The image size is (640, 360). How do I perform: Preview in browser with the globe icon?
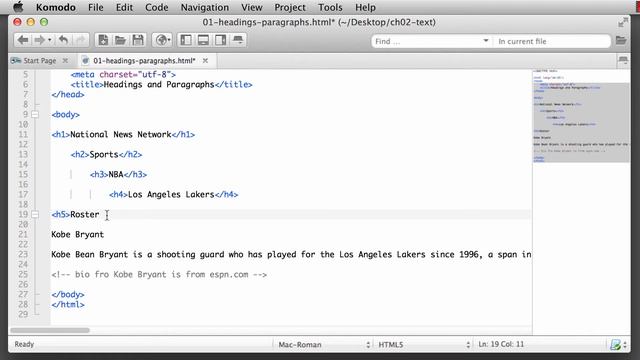pyautogui.click(x=162, y=40)
